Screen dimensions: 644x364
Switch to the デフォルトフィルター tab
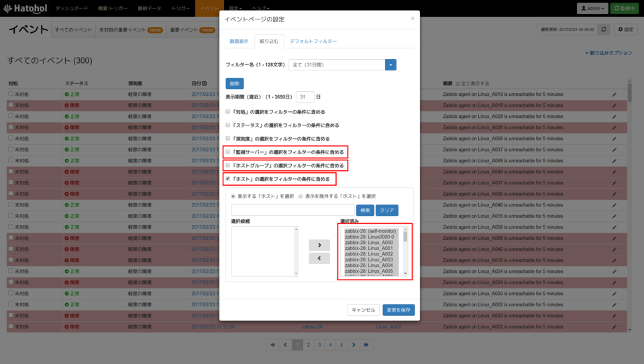[313, 42]
